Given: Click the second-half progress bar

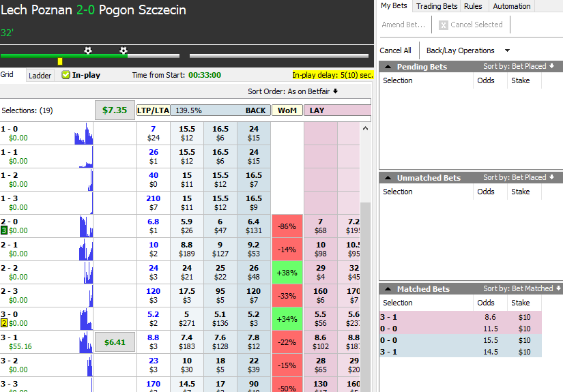Looking at the screenshot, I should 279,56.
